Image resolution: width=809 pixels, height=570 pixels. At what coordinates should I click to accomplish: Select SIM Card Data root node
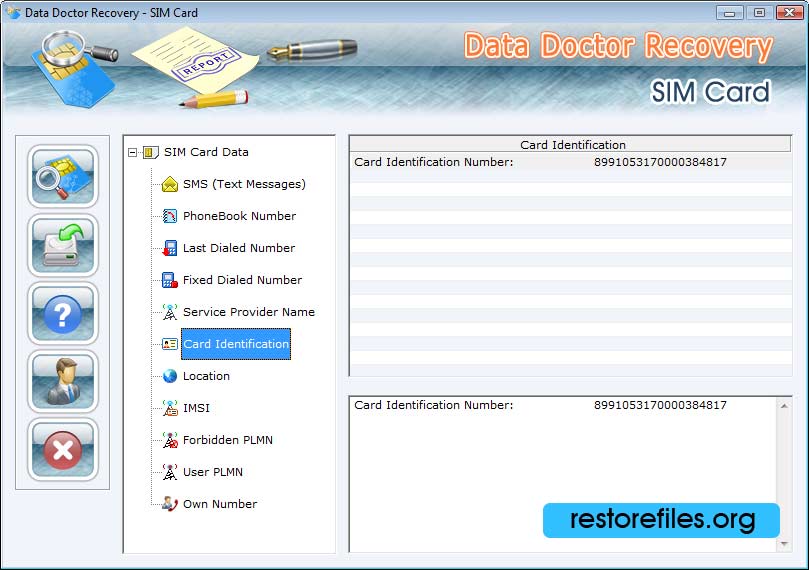[x=206, y=152]
